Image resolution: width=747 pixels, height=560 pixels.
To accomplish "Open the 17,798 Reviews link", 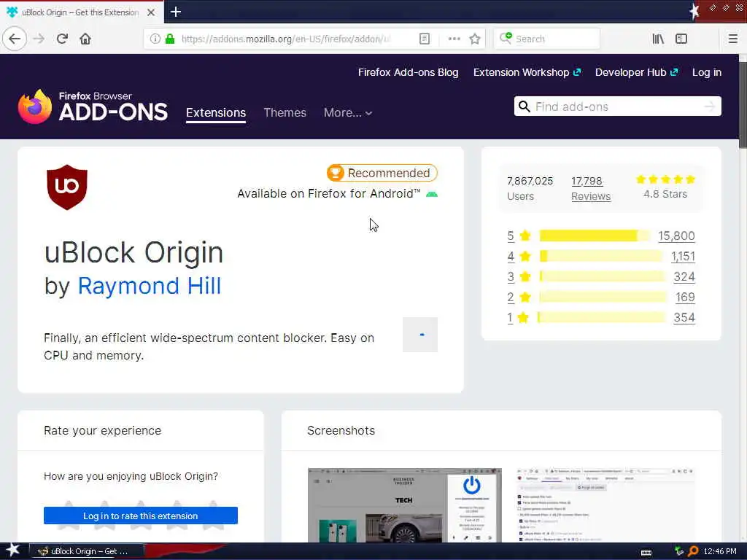I will click(591, 189).
